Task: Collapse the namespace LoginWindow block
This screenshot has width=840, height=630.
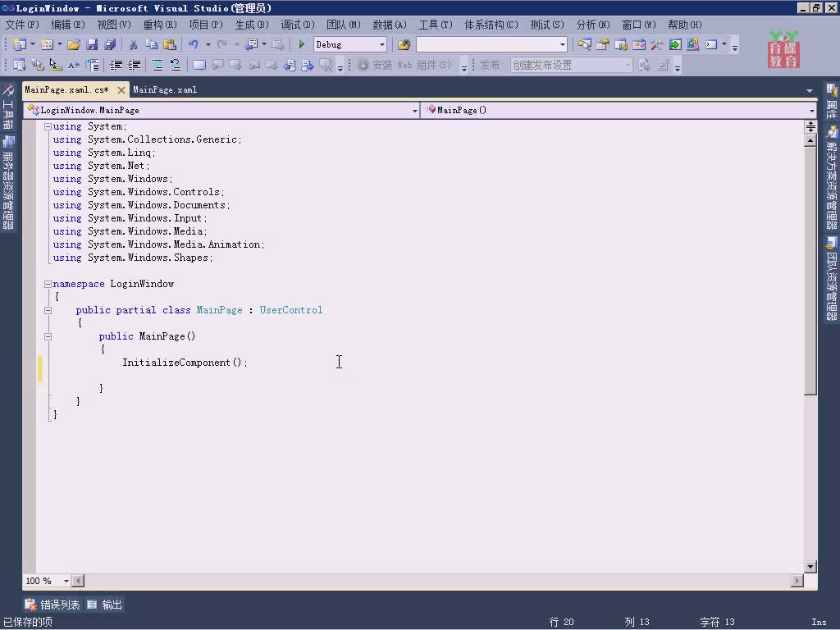Action: pyautogui.click(x=48, y=284)
